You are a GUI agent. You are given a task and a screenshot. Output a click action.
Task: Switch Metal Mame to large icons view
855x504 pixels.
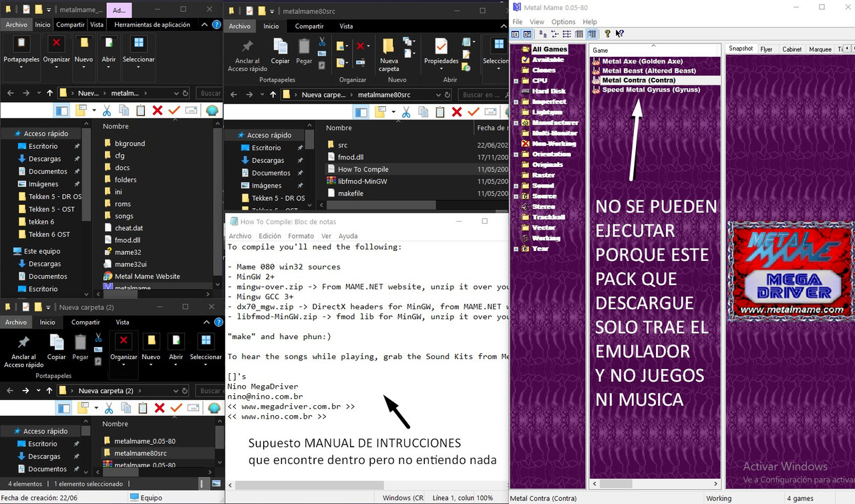coord(543,34)
